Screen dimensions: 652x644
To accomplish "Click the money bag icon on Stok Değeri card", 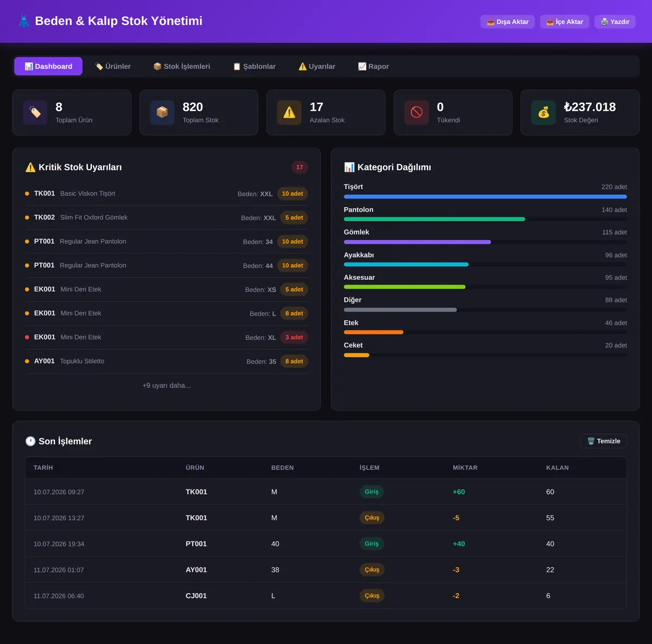I will (x=544, y=112).
